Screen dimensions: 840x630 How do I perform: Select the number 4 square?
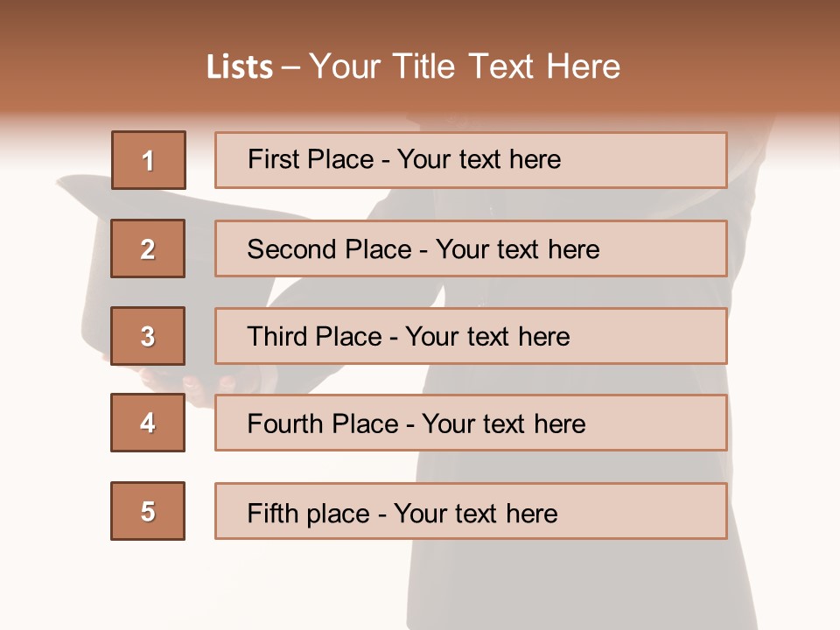(x=148, y=423)
